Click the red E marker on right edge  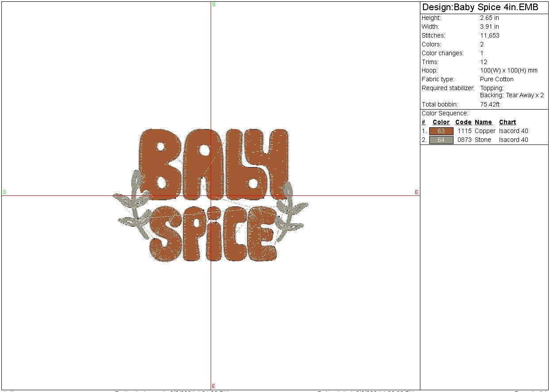pos(416,192)
